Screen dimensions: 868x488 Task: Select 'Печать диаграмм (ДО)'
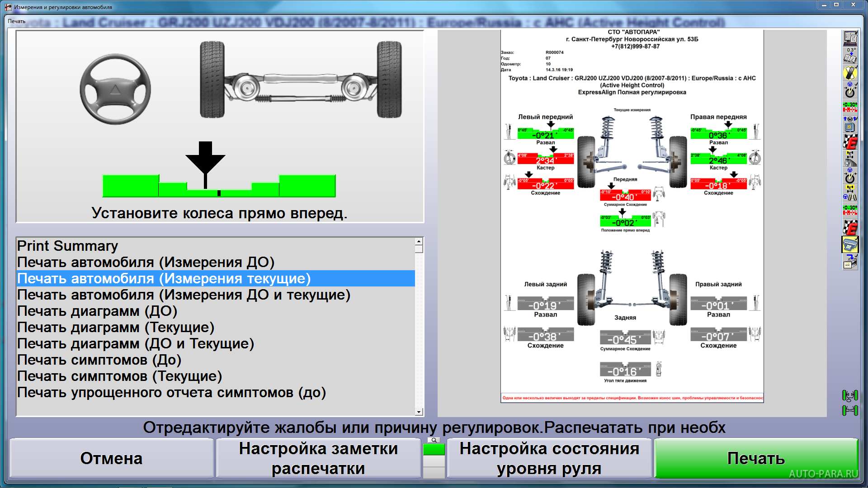point(216,311)
